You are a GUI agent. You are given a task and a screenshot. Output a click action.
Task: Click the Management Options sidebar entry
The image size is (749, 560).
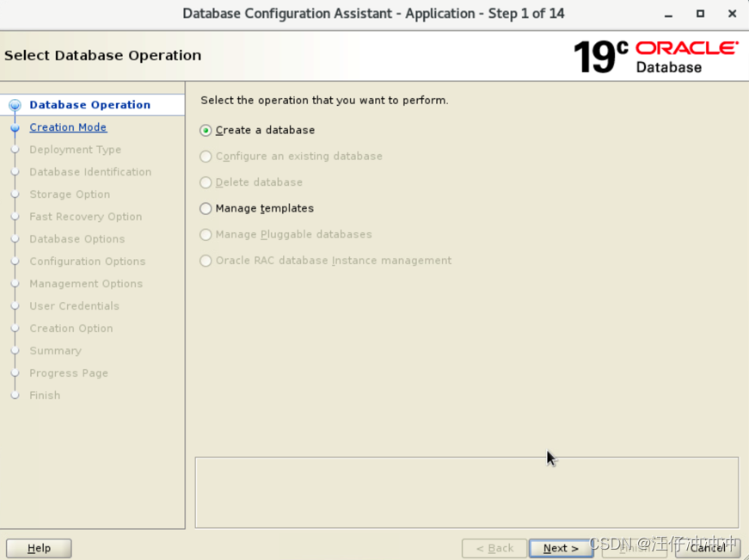coord(86,283)
